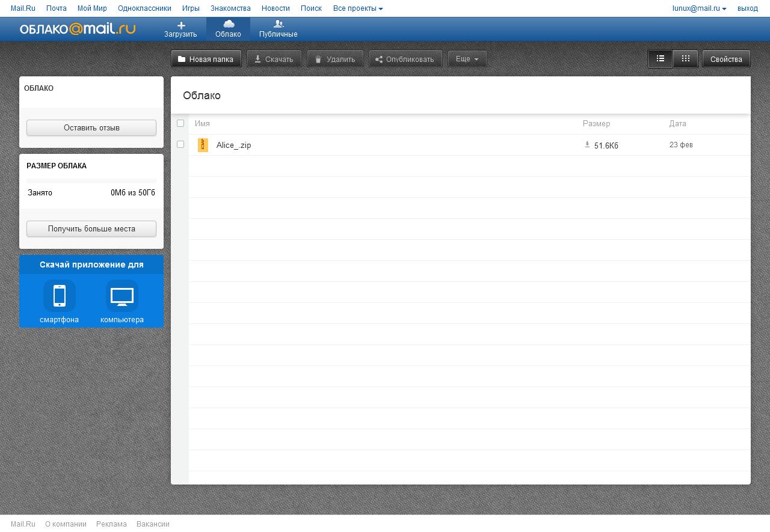Click the Удалить trash button
The image size is (770, 532).
point(335,59)
